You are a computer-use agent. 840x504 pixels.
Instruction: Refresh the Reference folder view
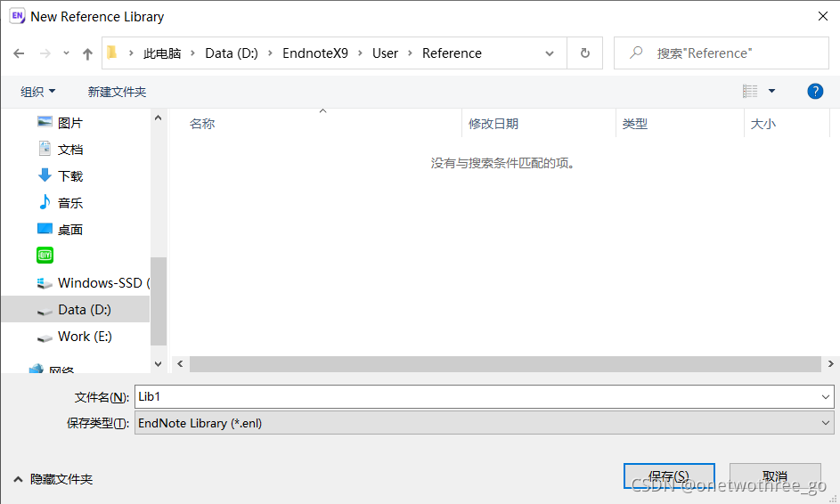[x=585, y=53]
